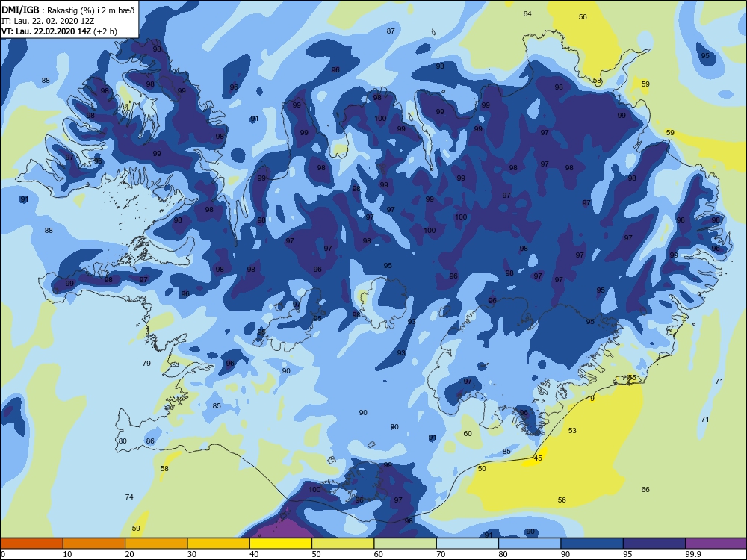This screenshot has height=560, width=747.
Task: Click the humidity value '87' on the map
Action: [391, 31]
